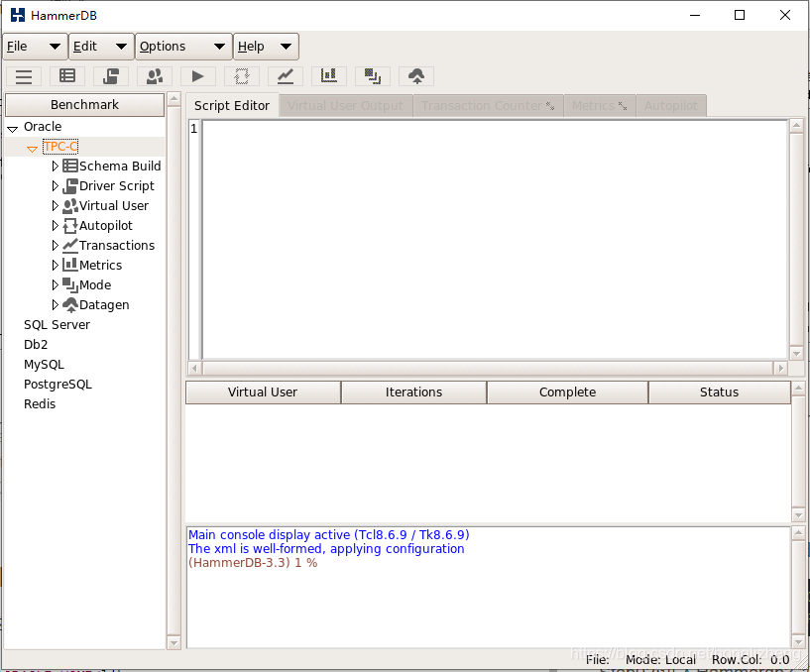
Task: Click the Datagen cloud upload toolbar icon
Action: tap(416, 76)
